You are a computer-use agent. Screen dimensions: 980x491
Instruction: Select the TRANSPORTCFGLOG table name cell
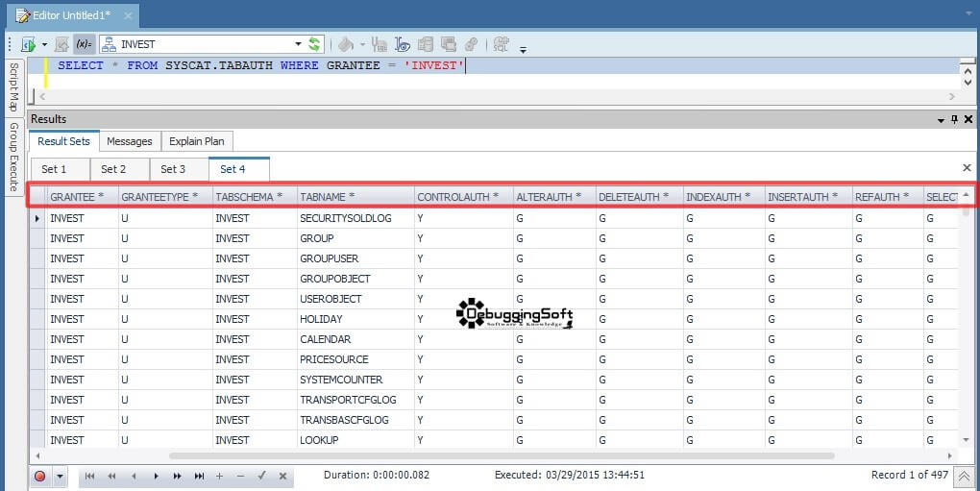coord(355,400)
